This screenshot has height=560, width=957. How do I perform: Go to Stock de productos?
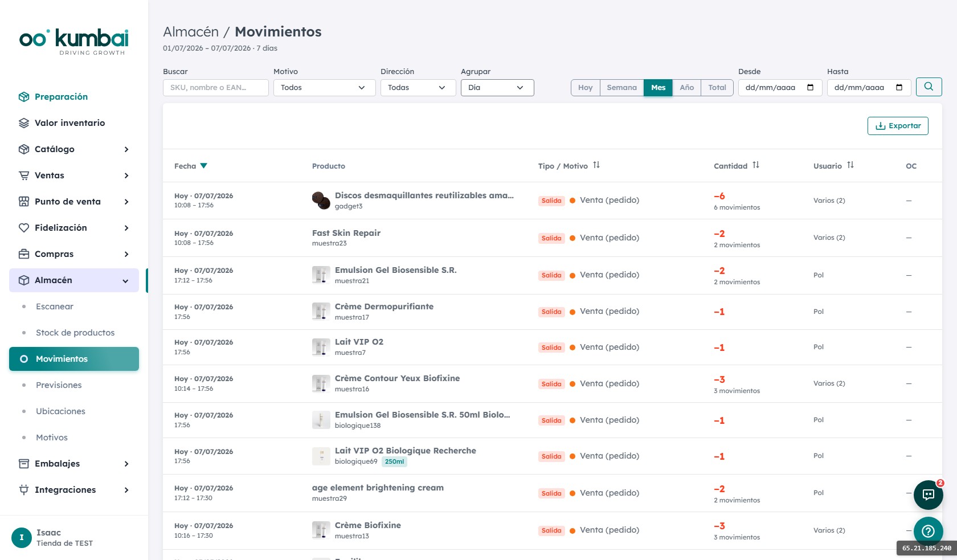coord(75,333)
